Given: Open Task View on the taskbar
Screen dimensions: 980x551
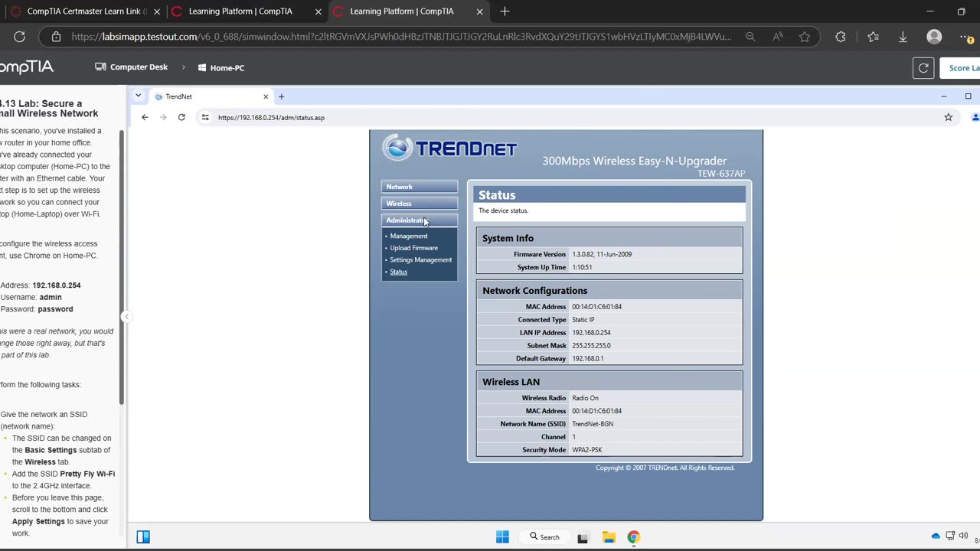Looking at the screenshot, I should pyautogui.click(x=583, y=537).
